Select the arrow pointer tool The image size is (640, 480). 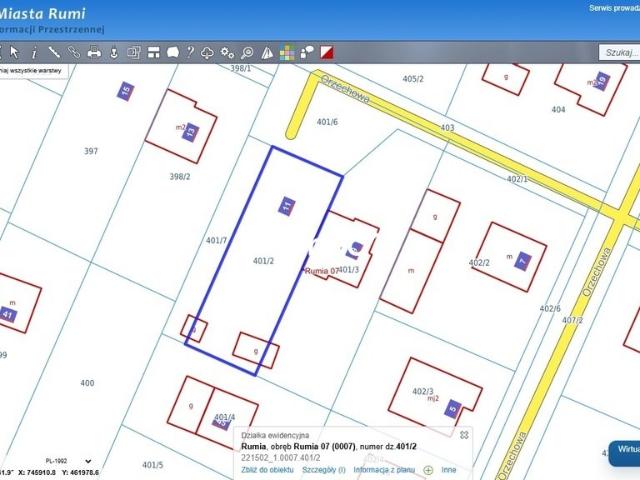tap(14, 52)
